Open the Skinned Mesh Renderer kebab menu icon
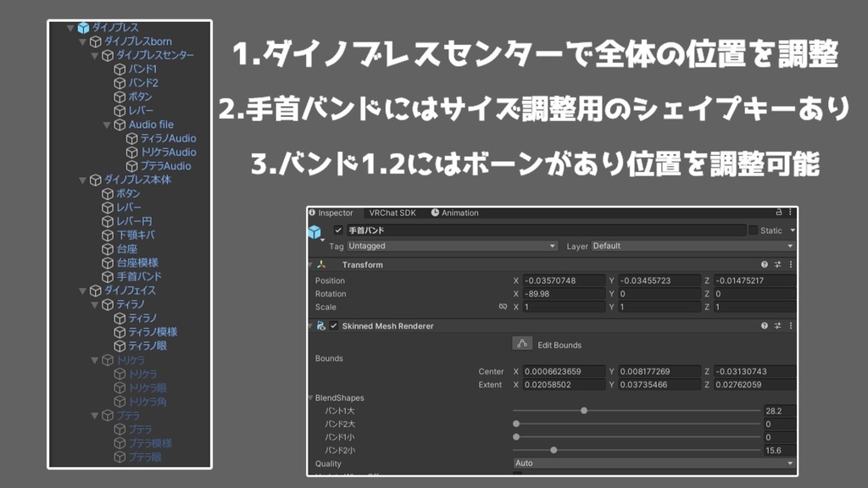Image resolution: width=868 pixels, height=488 pixels. coord(791,325)
